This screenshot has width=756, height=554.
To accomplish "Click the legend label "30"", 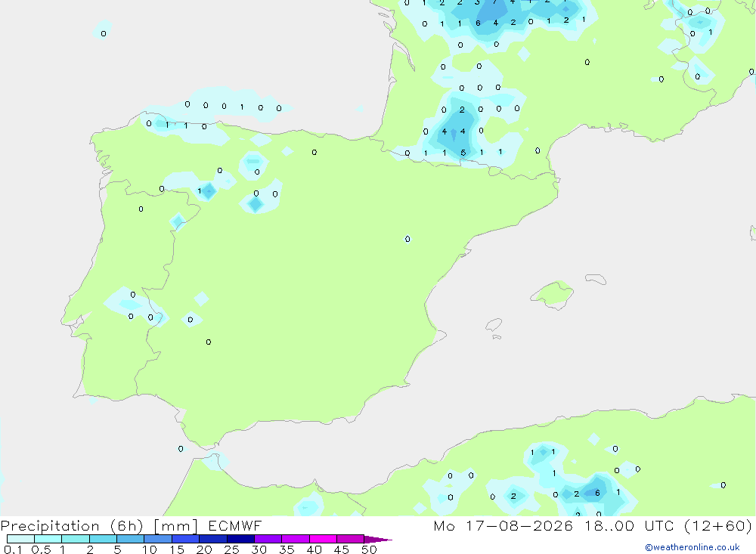I will [259, 549].
